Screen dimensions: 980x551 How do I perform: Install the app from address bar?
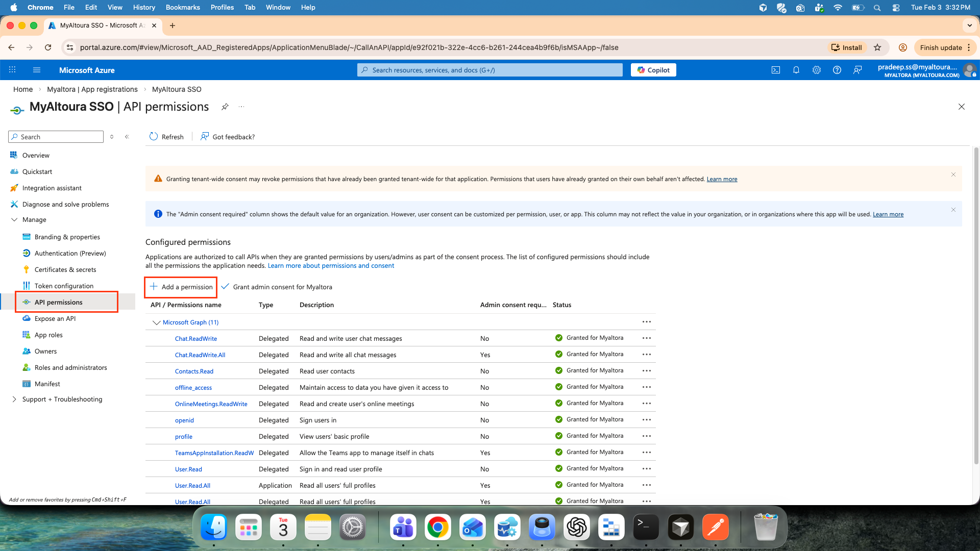point(847,47)
